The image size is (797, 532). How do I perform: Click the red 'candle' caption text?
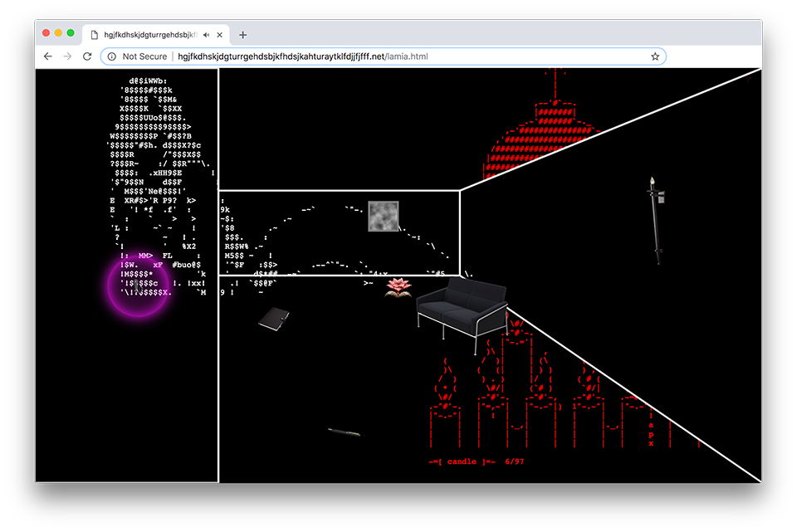[463, 461]
